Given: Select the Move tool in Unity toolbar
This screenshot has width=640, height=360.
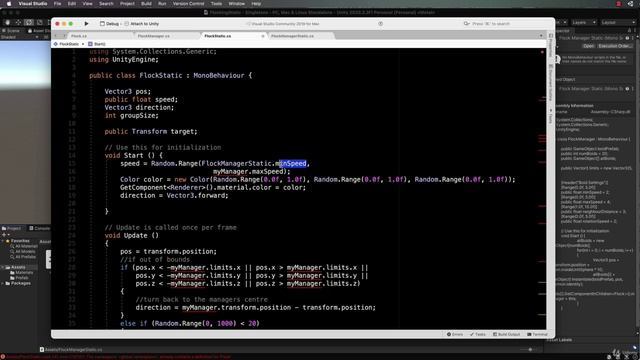Looking at the screenshot, I should (x=18, y=22).
